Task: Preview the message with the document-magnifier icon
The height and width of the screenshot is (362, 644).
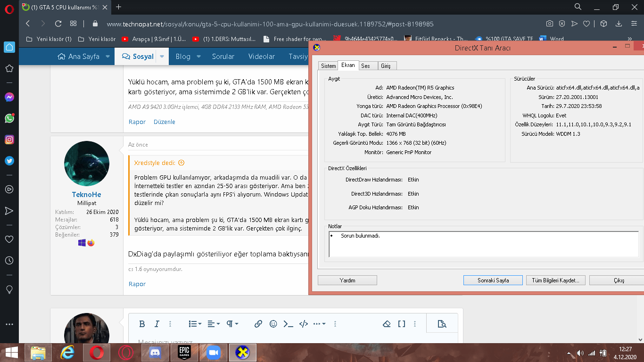Action: click(x=442, y=324)
